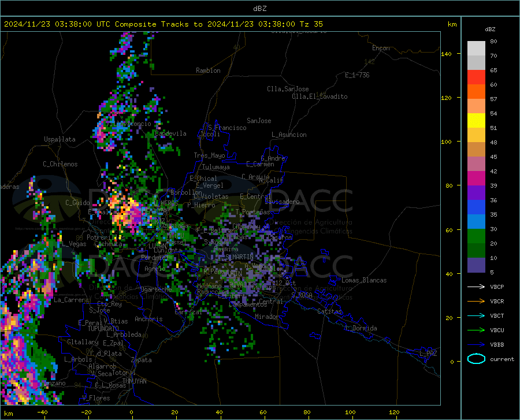Click the V_Flores label

(x=96, y=398)
